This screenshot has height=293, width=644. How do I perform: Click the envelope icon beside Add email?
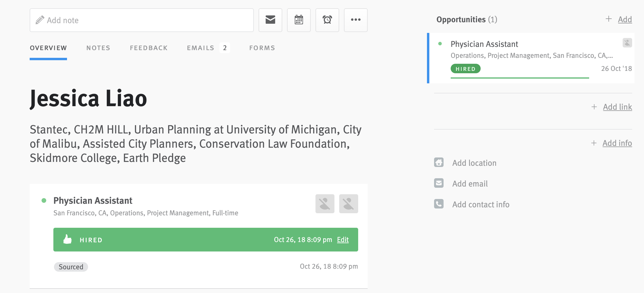[x=439, y=183]
